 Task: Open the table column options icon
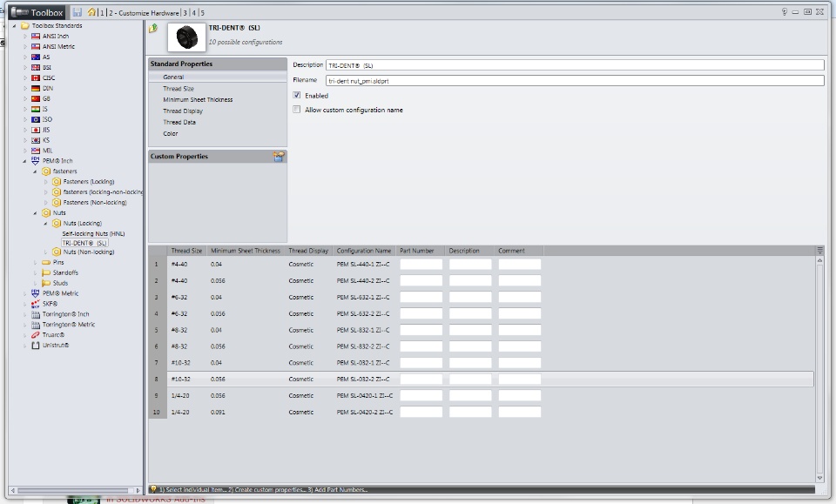pyautogui.click(x=820, y=251)
